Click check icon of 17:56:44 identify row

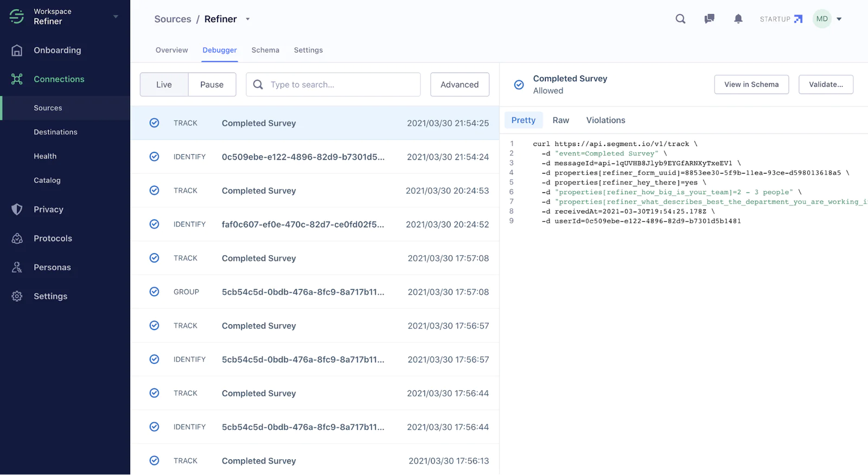(x=154, y=427)
